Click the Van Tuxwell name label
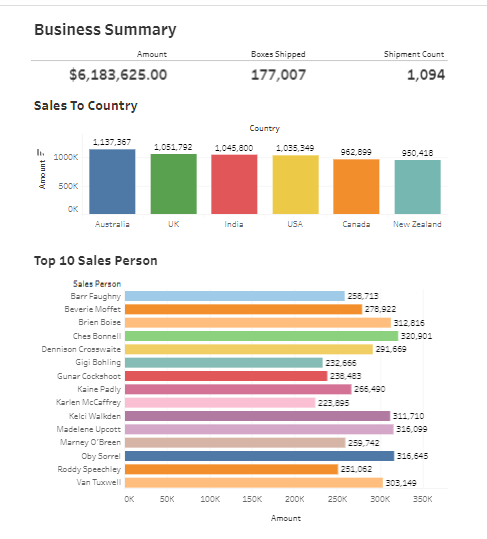487x539 pixels. coord(99,482)
